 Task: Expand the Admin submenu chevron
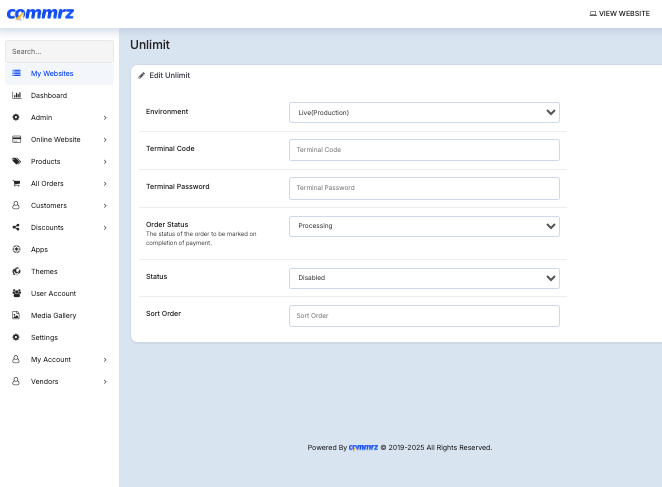(x=105, y=118)
